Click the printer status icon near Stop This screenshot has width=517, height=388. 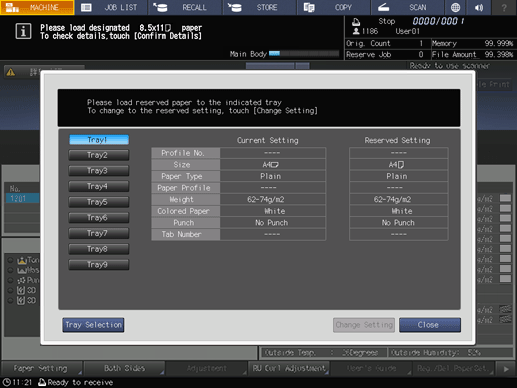356,22
